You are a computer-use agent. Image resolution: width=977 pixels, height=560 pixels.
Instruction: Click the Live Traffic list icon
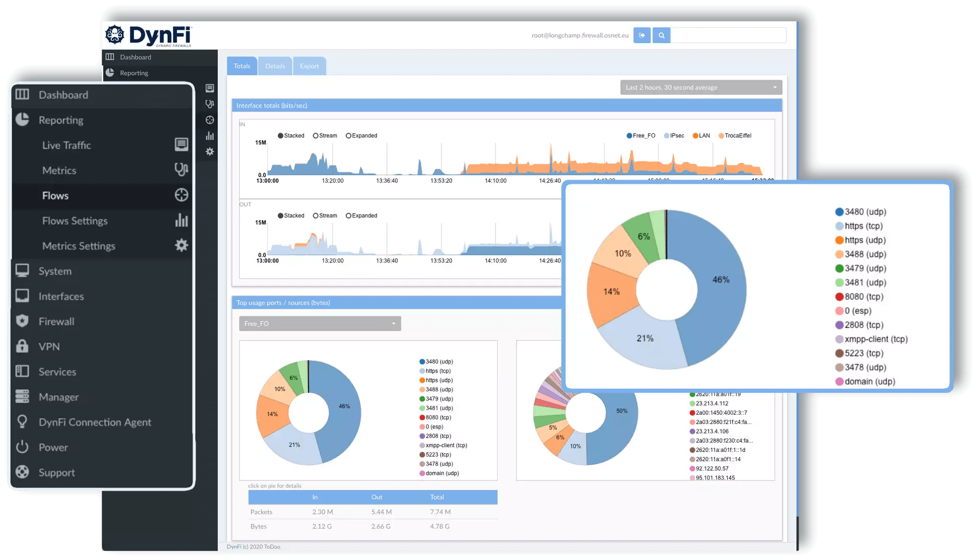click(182, 145)
